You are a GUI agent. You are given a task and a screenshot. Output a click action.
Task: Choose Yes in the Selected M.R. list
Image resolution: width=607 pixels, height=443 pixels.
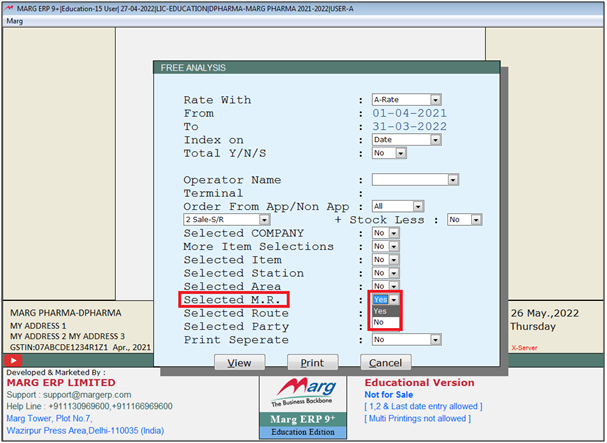pos(386,311)
